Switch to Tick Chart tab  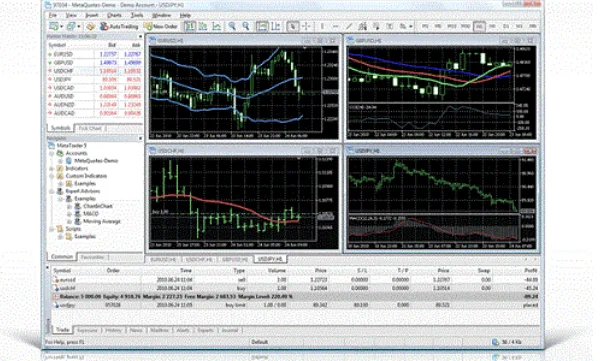[90, 128]
